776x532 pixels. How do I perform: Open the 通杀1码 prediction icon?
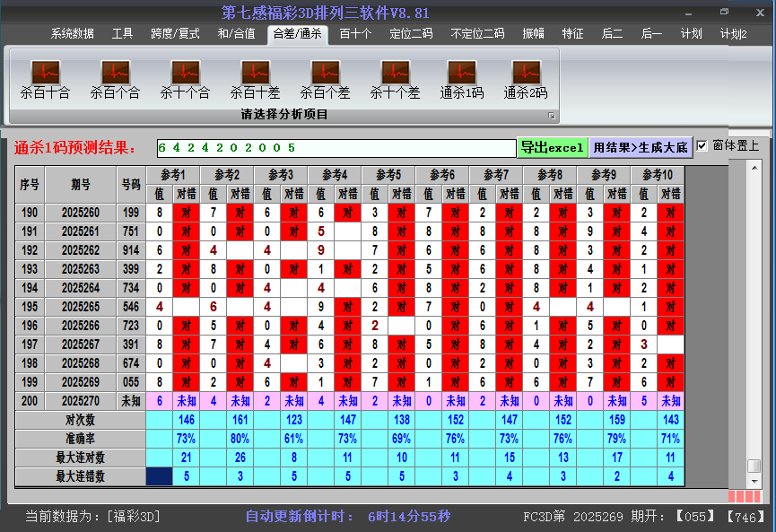pyautogui.click(x=462, y=73)
